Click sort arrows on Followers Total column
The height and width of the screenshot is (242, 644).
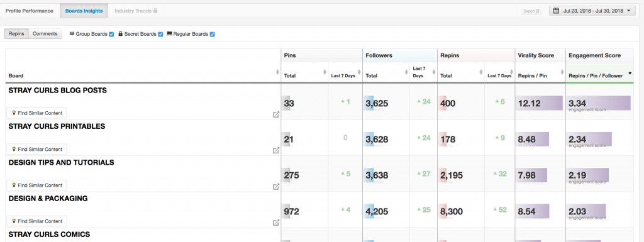[407, 72]
